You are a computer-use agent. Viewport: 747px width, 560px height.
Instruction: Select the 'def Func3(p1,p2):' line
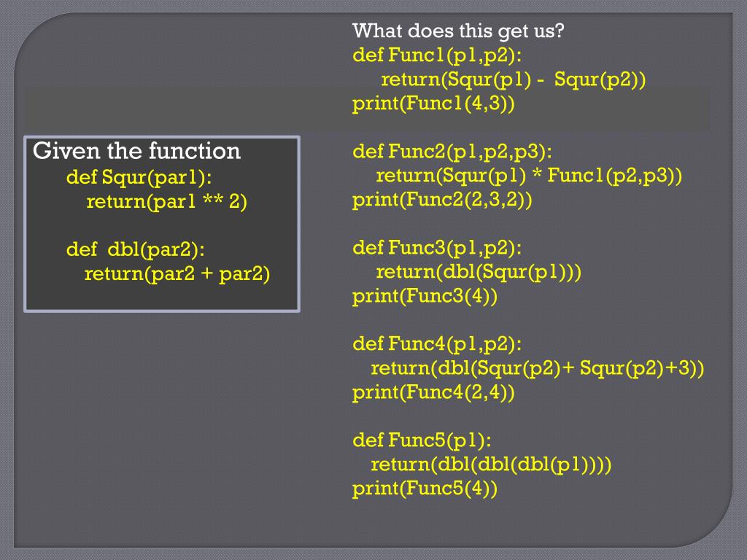point(437,248)
